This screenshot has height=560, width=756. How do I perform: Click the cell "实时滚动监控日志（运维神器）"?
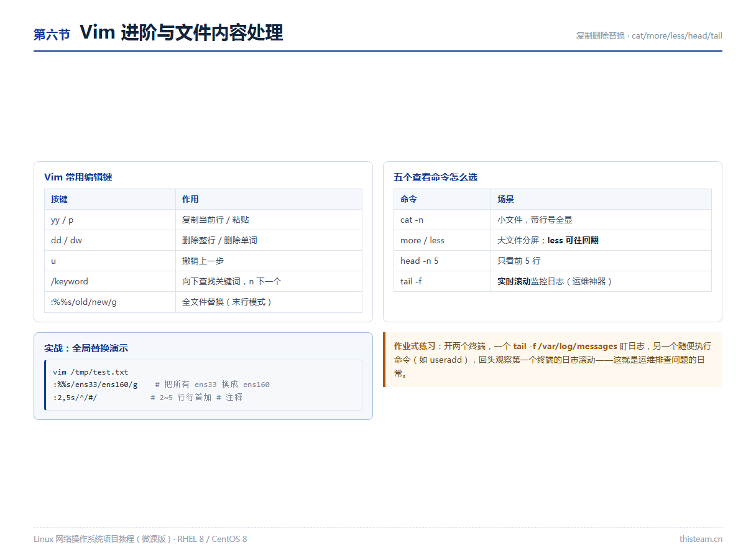pyautogui.click(x=601, y=281)
